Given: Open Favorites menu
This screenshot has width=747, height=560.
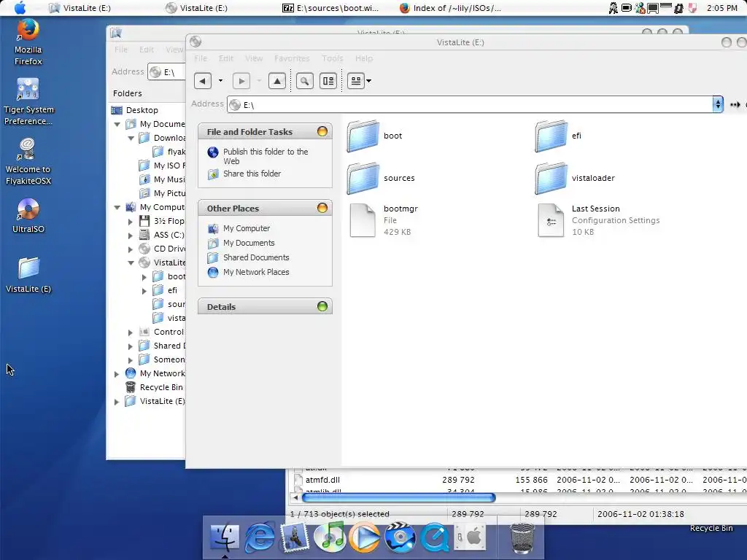Looking at the screenshot, I should [x=292, y=58].
